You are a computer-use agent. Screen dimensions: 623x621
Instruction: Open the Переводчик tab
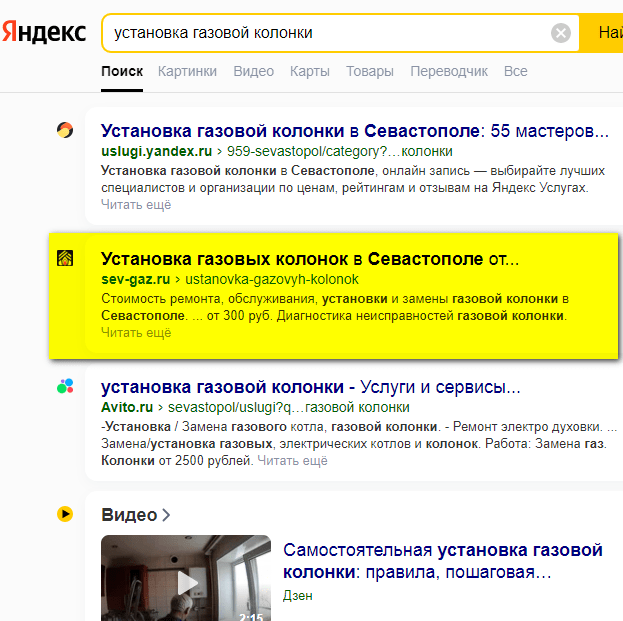449,71
